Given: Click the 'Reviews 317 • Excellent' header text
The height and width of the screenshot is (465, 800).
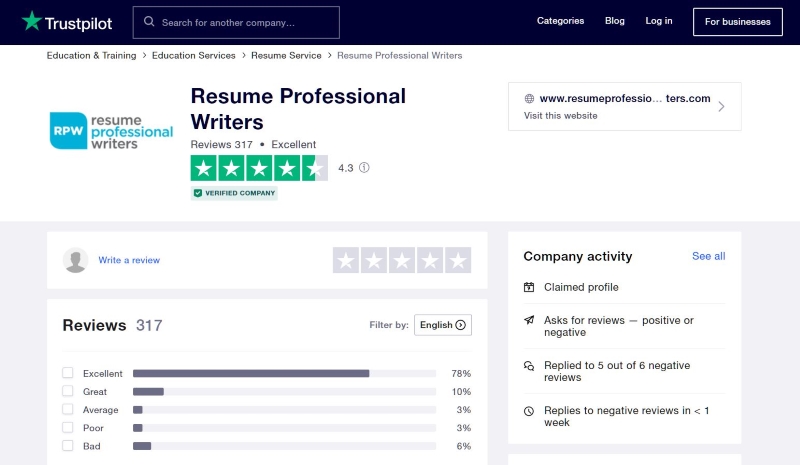Looking at the screenshot, I should [253, 144].
